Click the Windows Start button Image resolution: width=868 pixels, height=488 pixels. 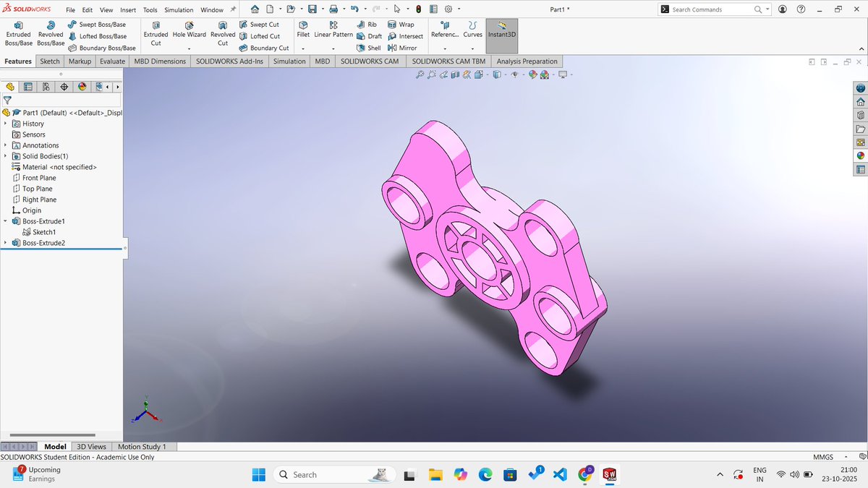[x=258, y=474]
